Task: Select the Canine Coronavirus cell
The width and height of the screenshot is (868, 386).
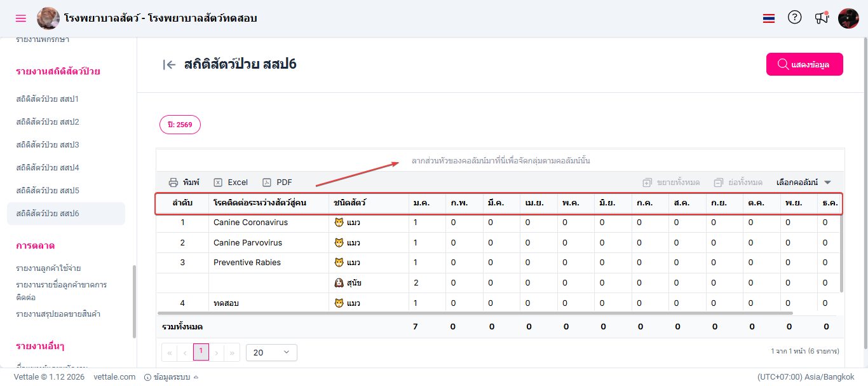Action: click(269, 223)
